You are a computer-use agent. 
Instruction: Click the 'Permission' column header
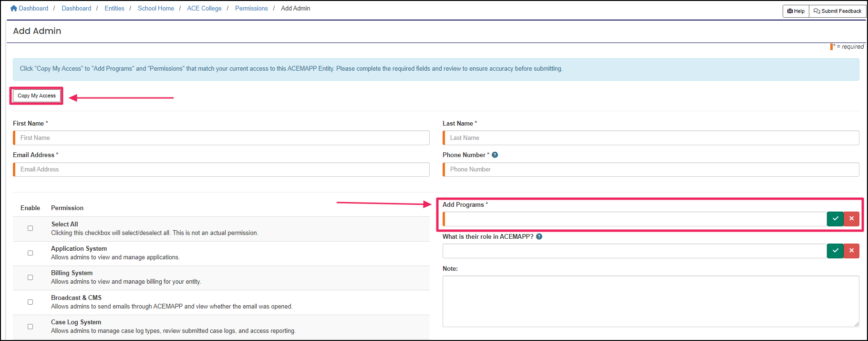(67, 208)
